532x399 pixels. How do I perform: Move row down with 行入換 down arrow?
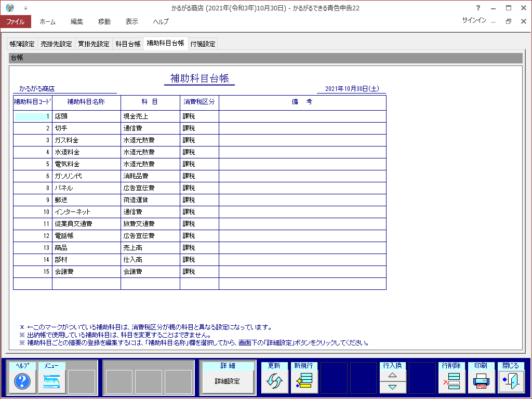coord(393,387)
